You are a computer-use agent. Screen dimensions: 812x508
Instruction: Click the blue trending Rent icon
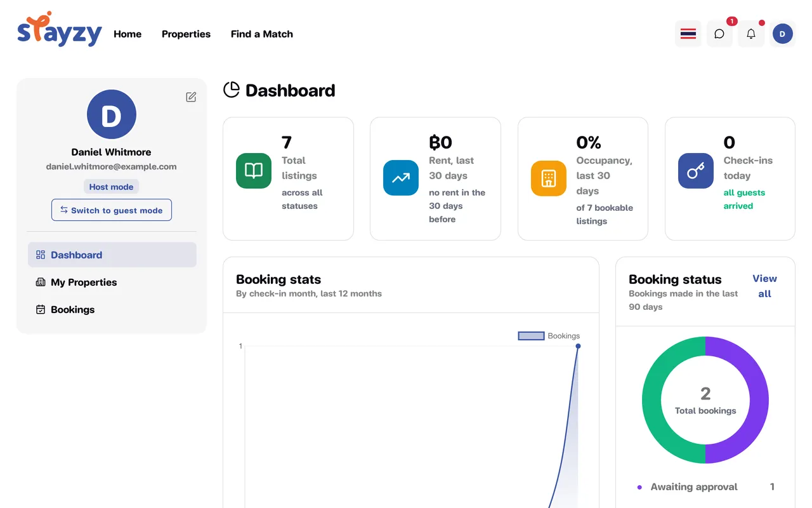pos(401,178)
